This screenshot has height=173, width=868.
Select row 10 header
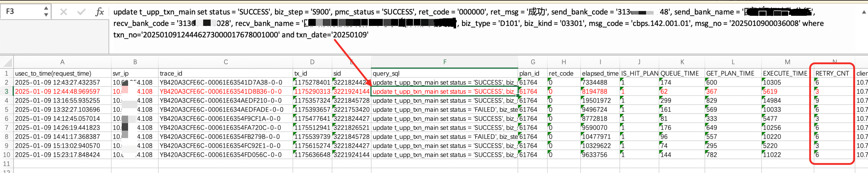point(6,155)
